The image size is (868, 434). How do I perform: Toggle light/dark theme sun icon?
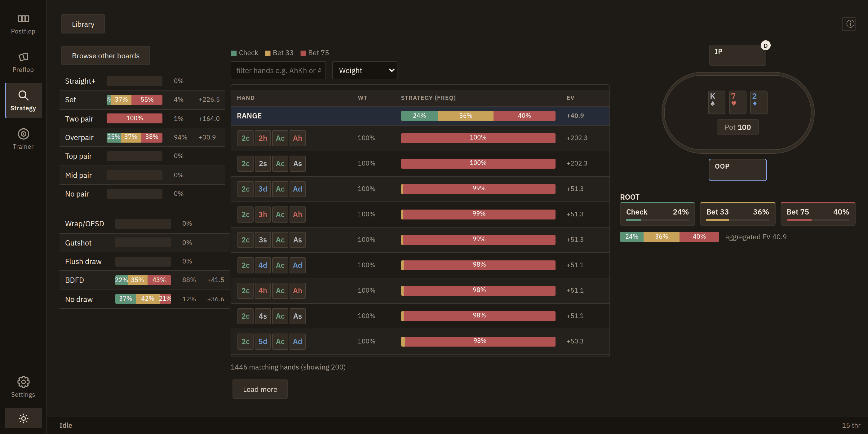23,418
